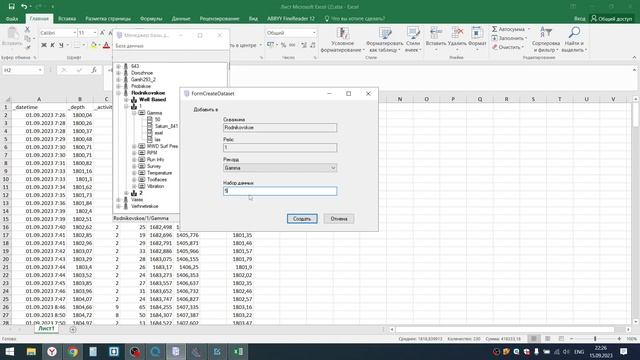Select the Лист1 sheet tab
Viewport: 640px width, 360px height.
pyautogui.click(x=46, y=329)
